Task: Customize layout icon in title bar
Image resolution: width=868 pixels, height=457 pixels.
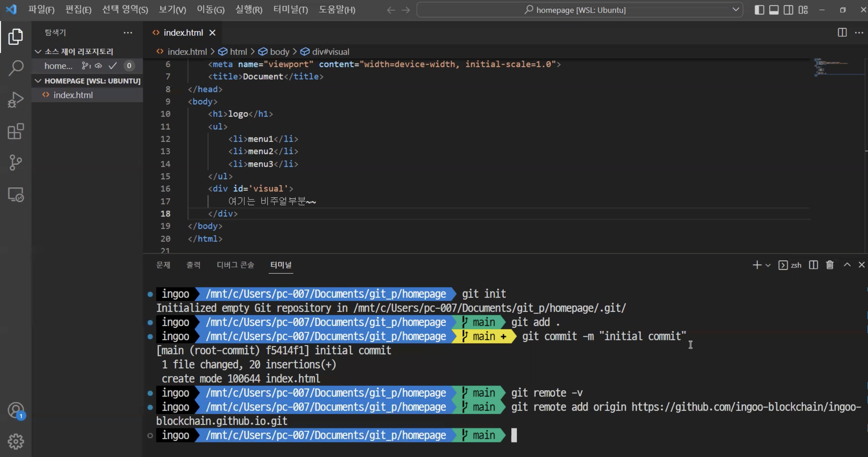Action: click(803, 10)
